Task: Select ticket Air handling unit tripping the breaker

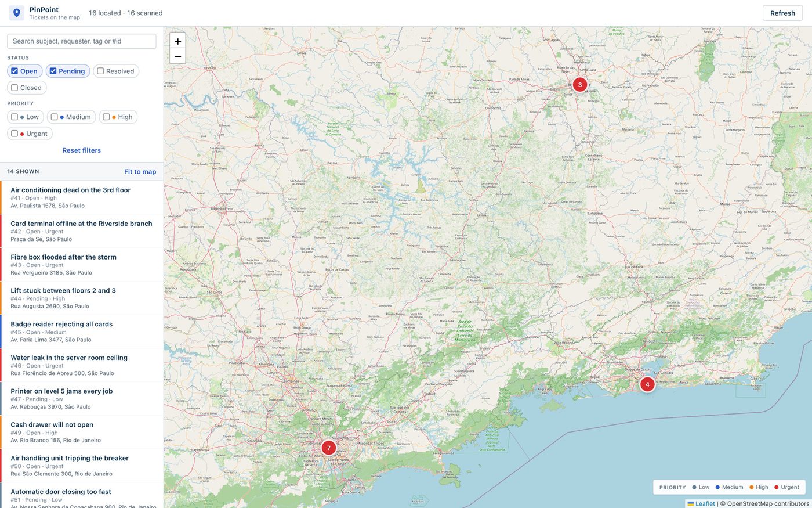Action: (x=82, y=466)
